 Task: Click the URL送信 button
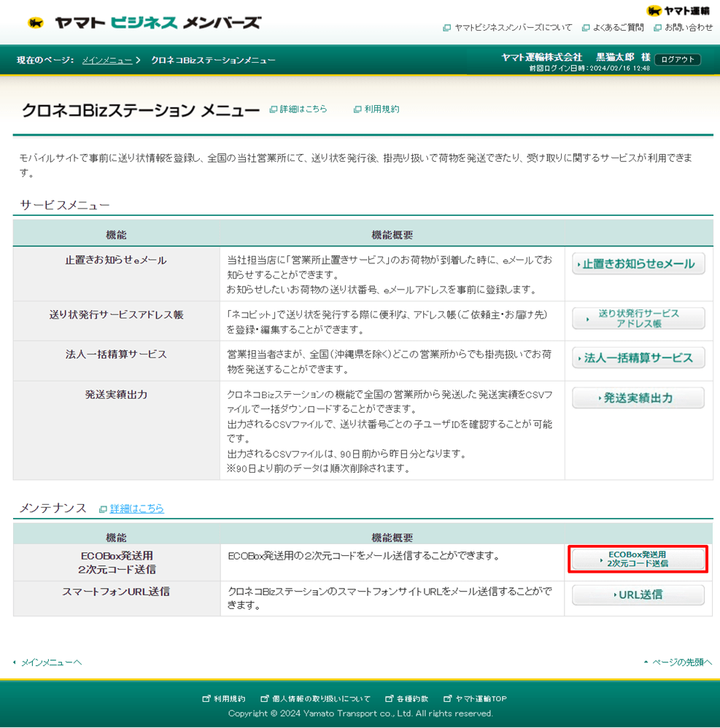[638, 595]
